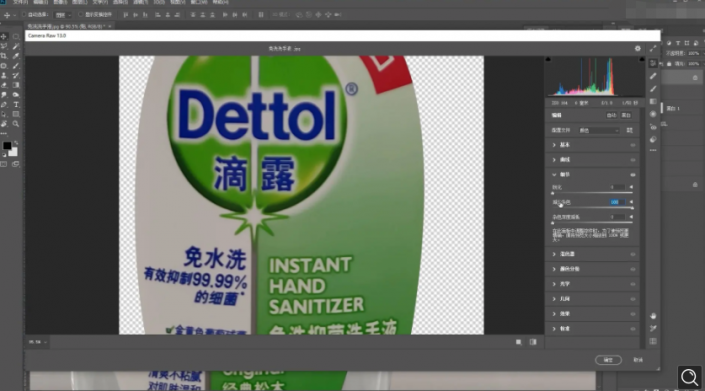Toggle visibility eye of 混色器 panel

tap(633, 254)
